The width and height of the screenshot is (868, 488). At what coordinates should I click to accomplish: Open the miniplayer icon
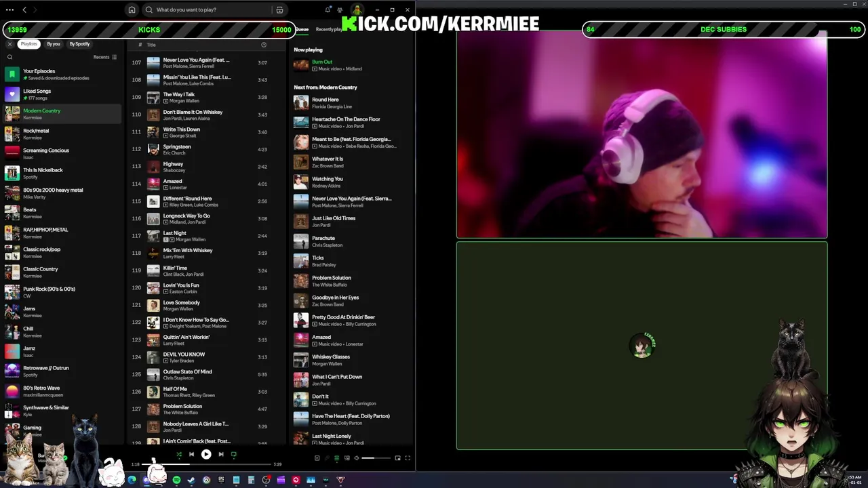398,458
